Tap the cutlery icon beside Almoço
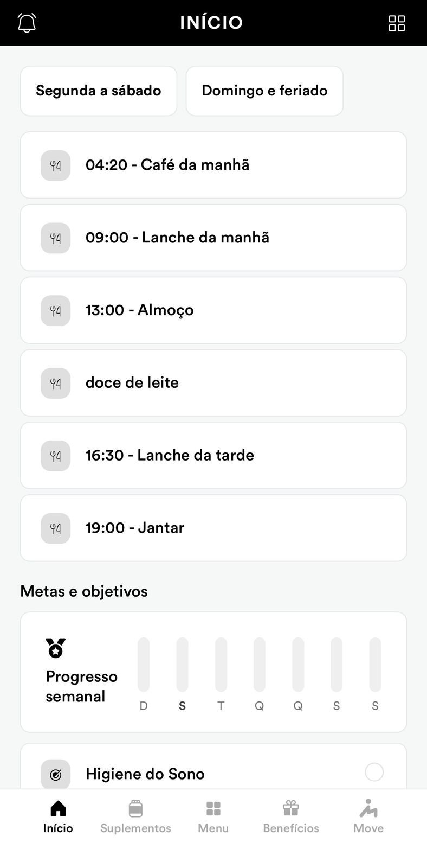This screenshot has width=427, height=868. (55, 310)
